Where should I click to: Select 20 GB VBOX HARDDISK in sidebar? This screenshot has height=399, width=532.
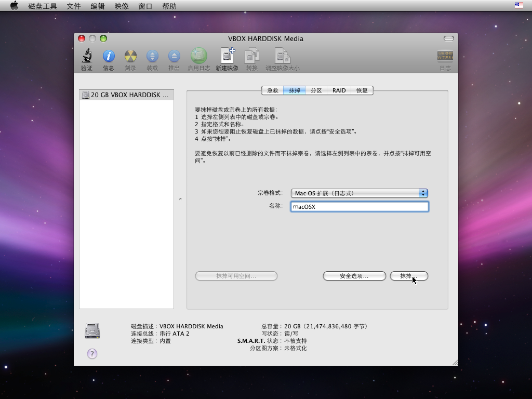click(126, 95)
